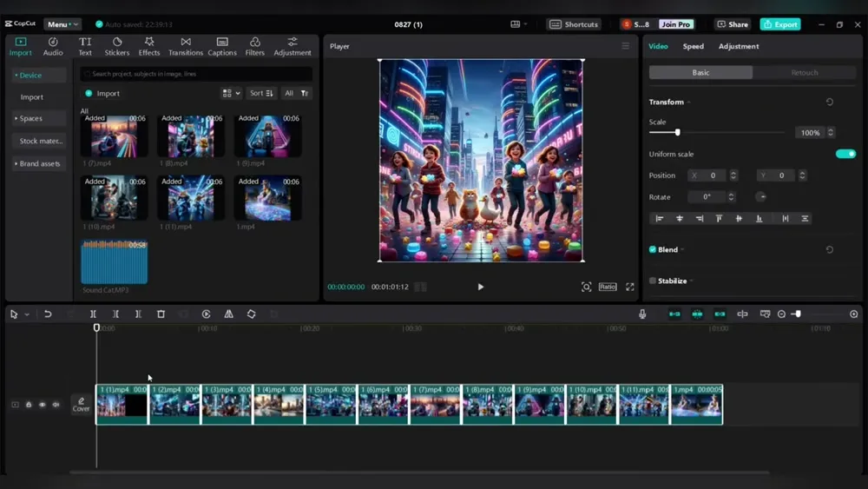The width and height of the screenshot is (868, 489).
Task: Click the Scale slider handle
Action: click(x=677, y=132)
